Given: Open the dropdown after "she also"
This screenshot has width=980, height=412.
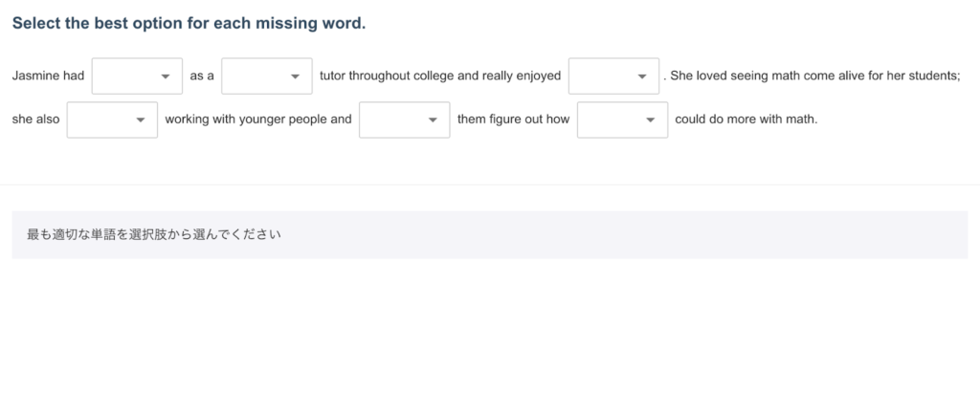Looking at the screenshot, I should pos(112,120).
